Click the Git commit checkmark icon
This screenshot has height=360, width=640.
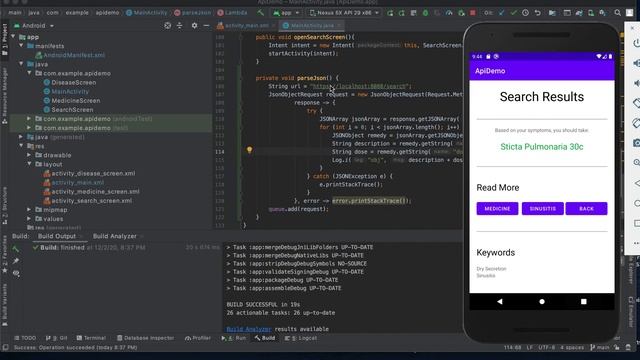pyautogui.click(x=513, y=13)
